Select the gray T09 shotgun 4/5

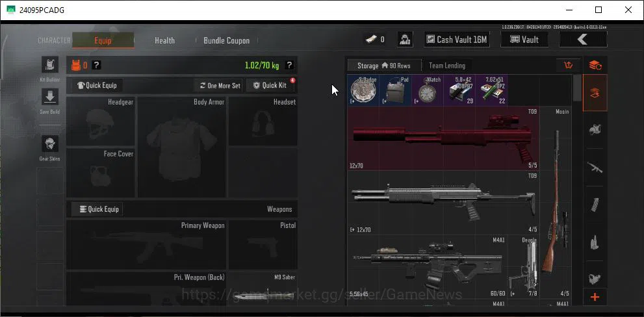443,203
